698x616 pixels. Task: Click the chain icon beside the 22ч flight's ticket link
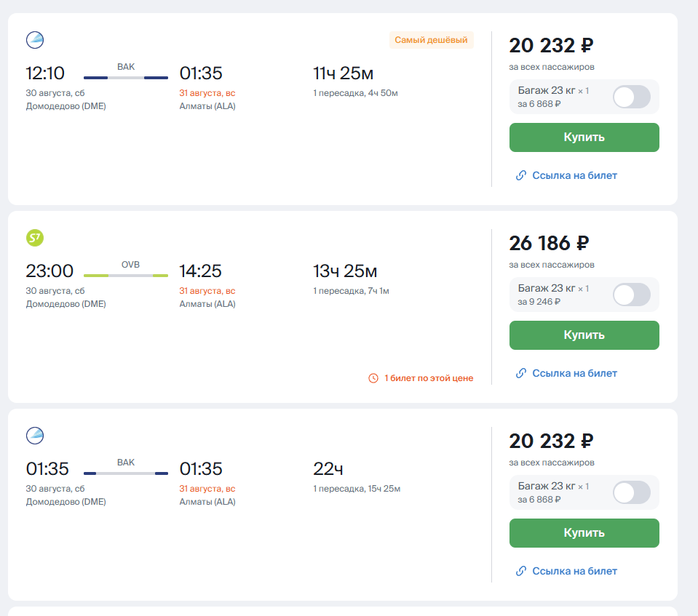(521, 571)
